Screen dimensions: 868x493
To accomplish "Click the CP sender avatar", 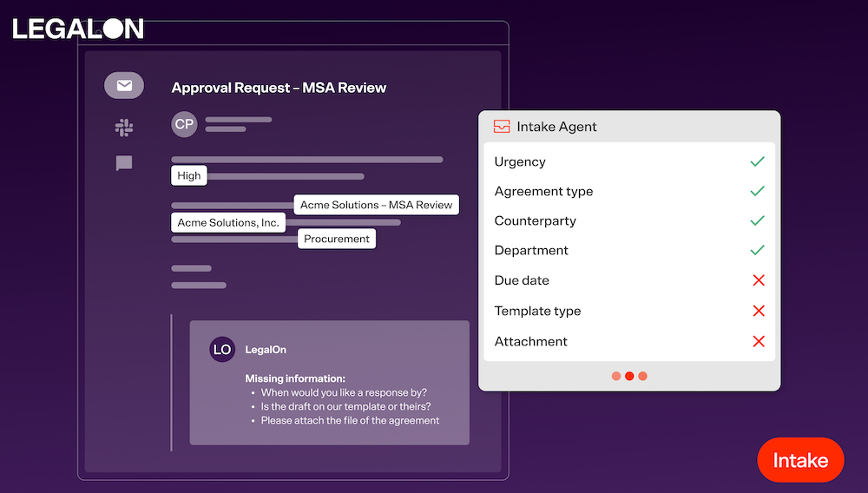I will [x=184, y=124].
